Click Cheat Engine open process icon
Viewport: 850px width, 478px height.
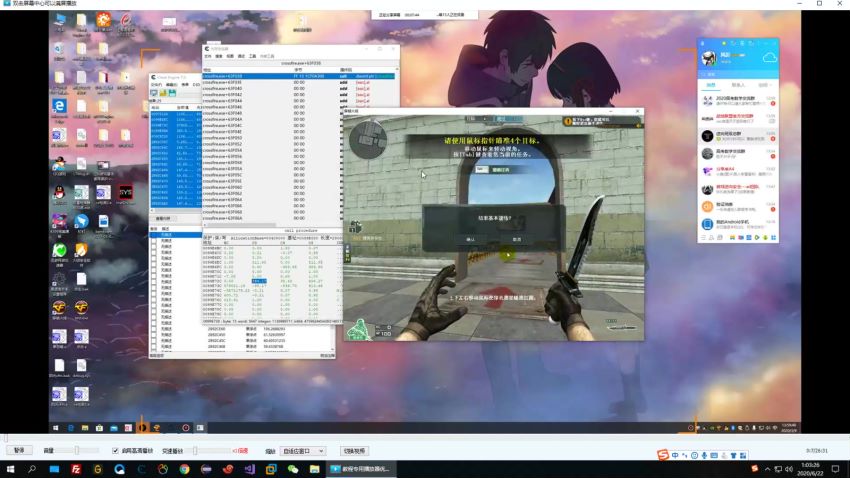click(x=154, y=93)
